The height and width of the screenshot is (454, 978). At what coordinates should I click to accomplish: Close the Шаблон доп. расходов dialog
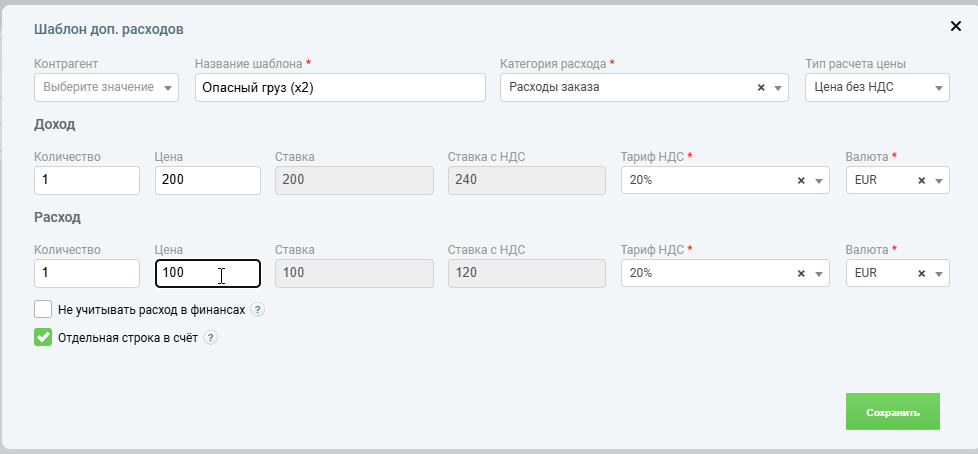tap(955, 26)
